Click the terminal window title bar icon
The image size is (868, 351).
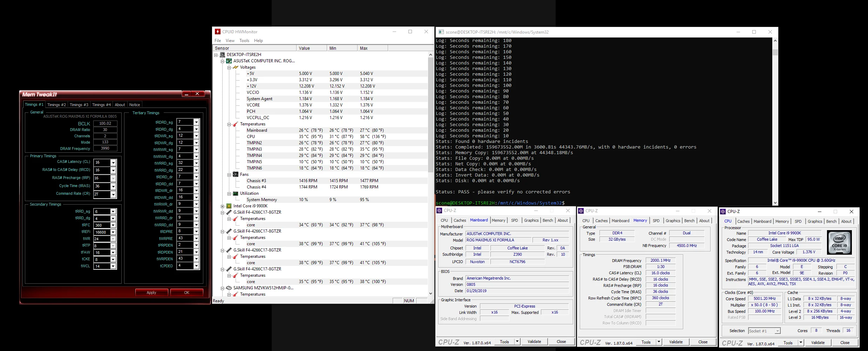pyautogui.click(x=441, y=32)
